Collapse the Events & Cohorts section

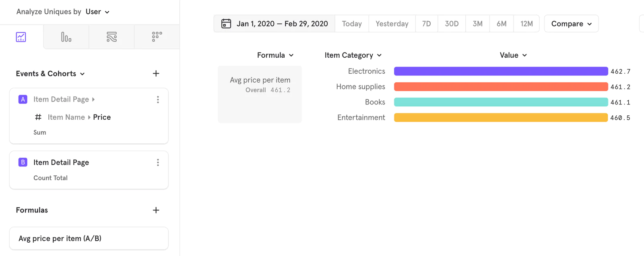click(x=82, y=74)
